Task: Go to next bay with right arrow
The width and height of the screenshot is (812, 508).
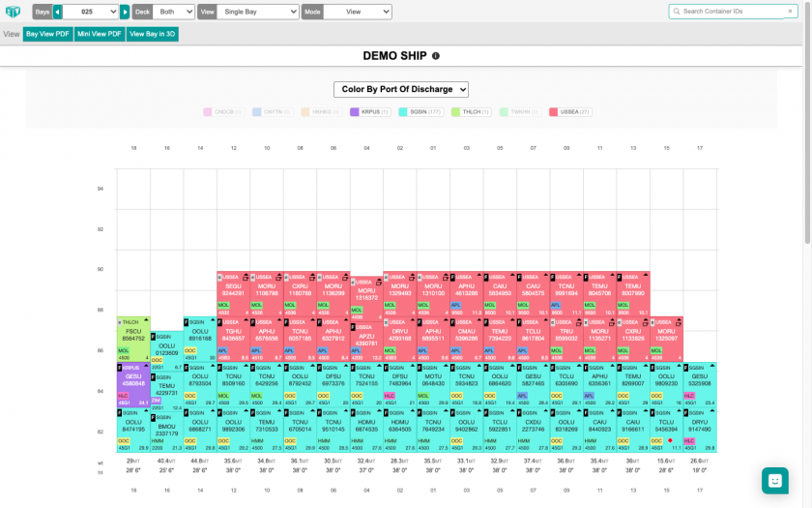Action: pyautogui.click(x=125, y=12)
